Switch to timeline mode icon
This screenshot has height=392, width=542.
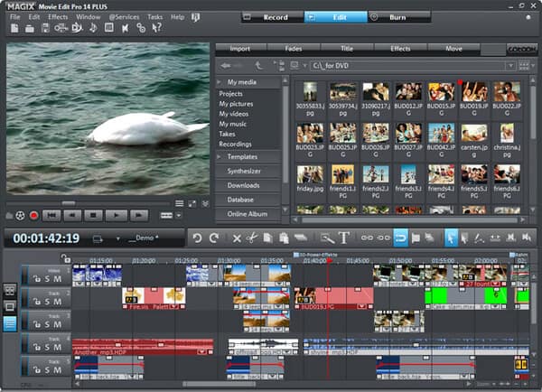10,323
